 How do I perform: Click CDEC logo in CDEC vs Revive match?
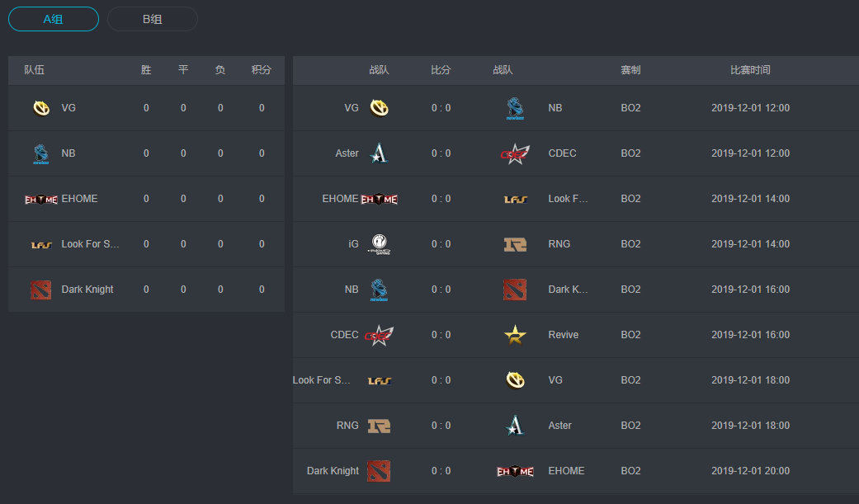coord(379,335)
